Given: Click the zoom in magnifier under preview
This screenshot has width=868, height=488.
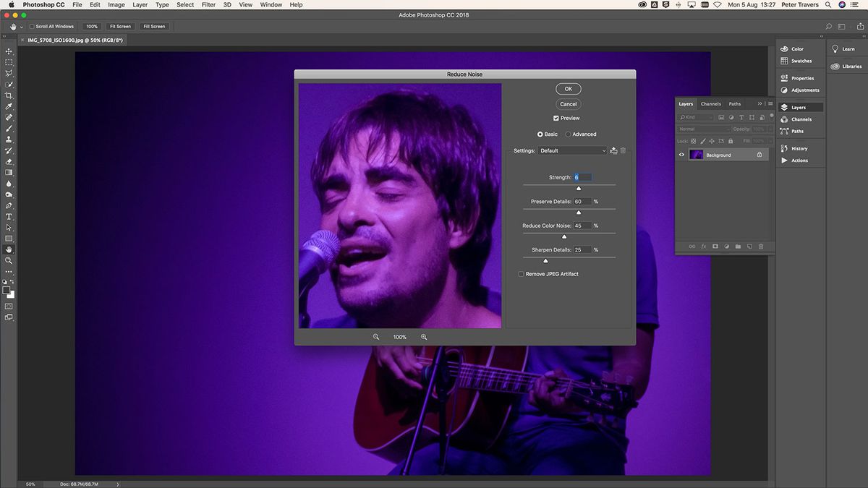Looking at the screenshot, I should coord(424,337).
